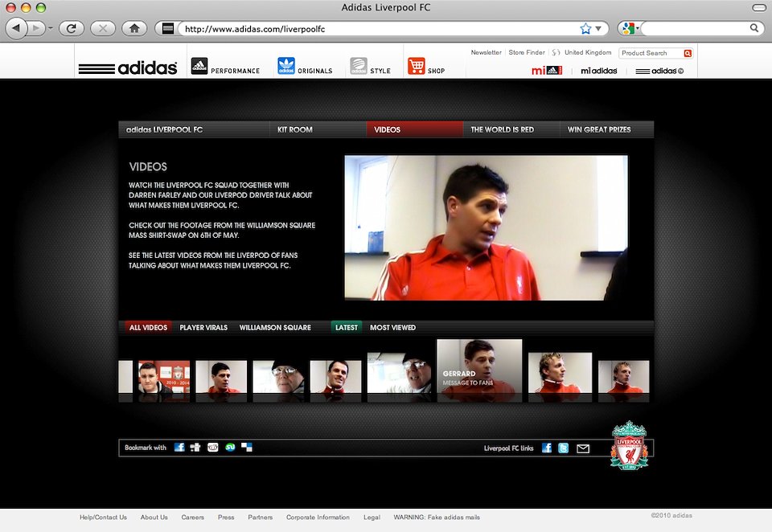772x532 pixels.
Task: Show Williamson Square videos
Action: 275,328
